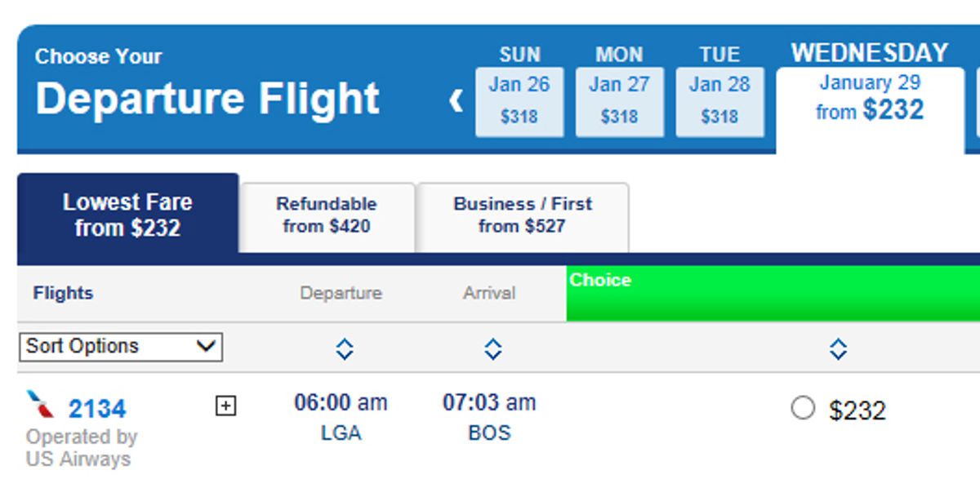Sort the Arrival column diamond icon
Screen dimensions: 980x488
[x=492, y=348]
